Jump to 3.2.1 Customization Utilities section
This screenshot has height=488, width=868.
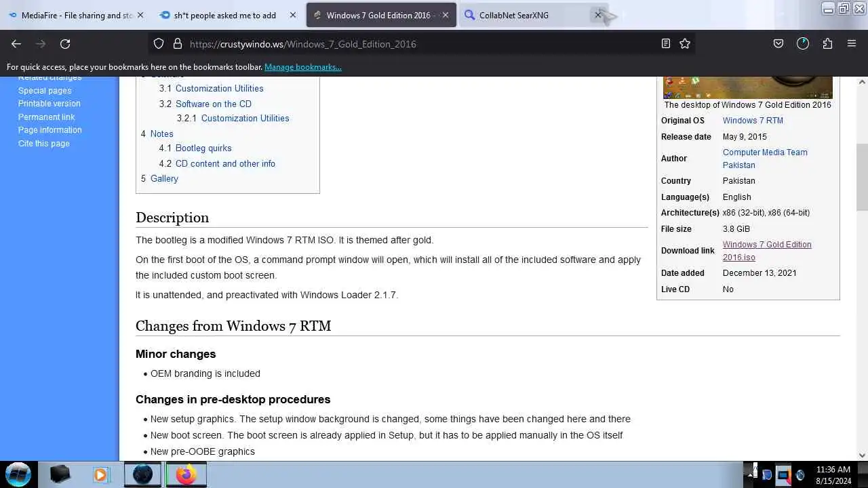coord(233,118)
